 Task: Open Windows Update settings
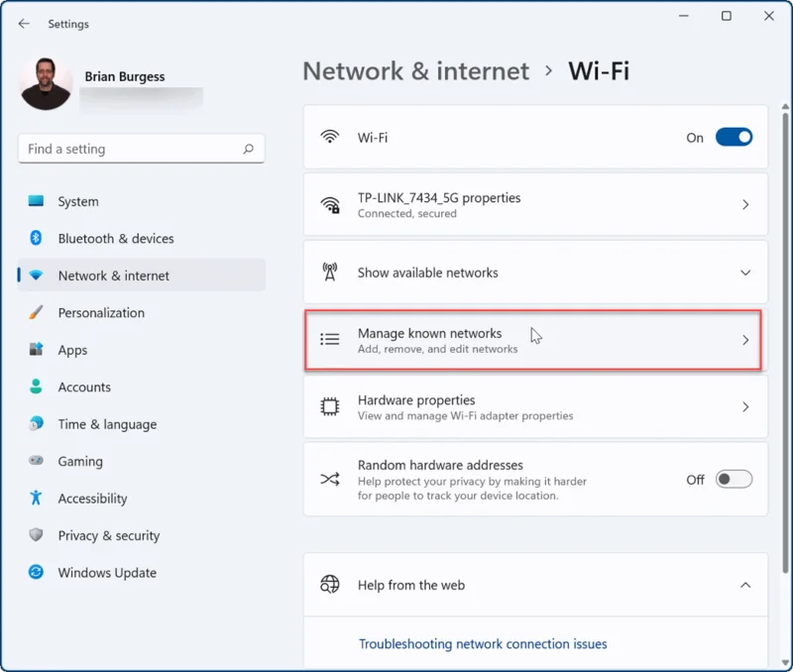click(141, 573)
